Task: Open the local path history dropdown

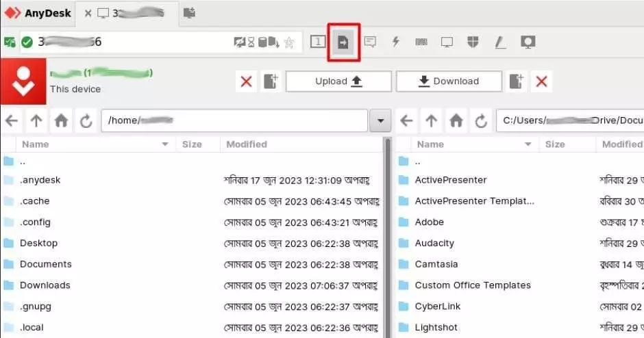Action: coord(380,120)
